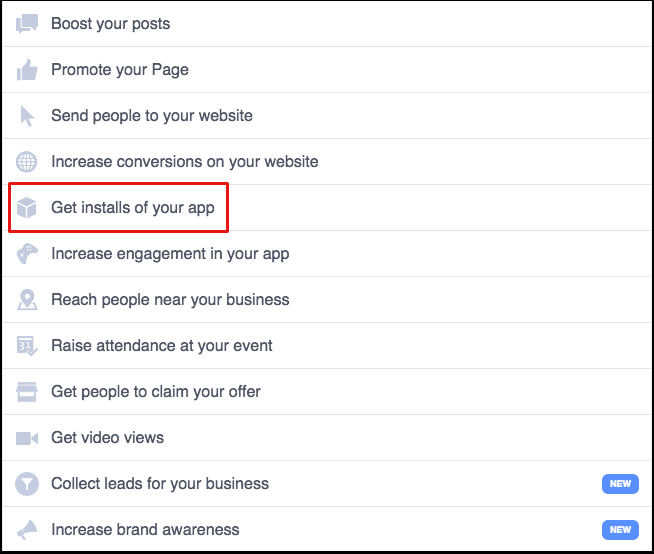
Task: Click NEW badge beside Collect leads
Action: click(x=620, y=484)
